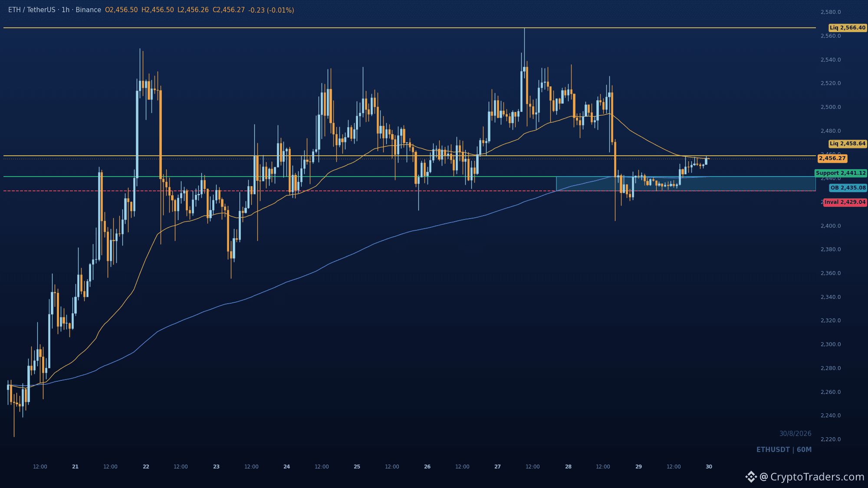
Task: Click the 12:00 tick between dates 28 and 29
Action: point(603,467)
